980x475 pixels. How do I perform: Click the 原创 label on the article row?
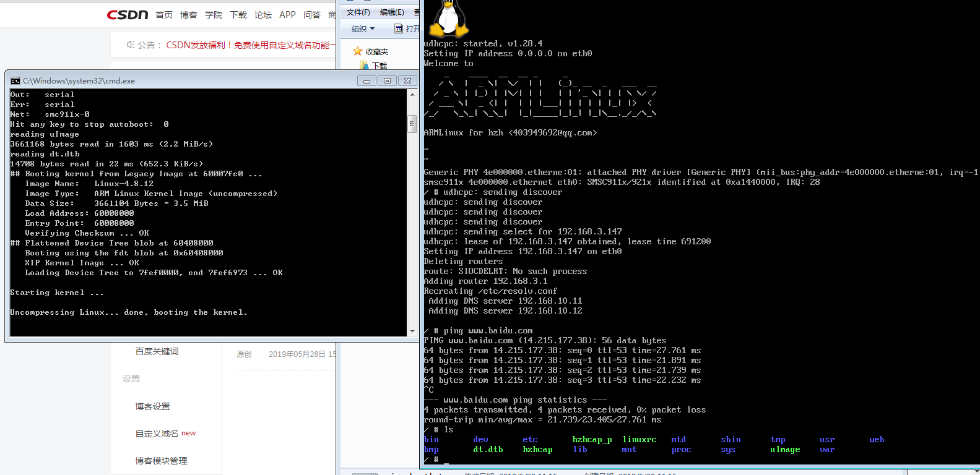tap(244, 354)
